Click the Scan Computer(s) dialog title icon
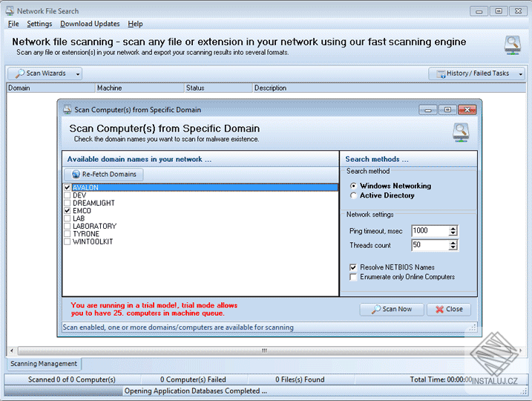 coord(68,109)
